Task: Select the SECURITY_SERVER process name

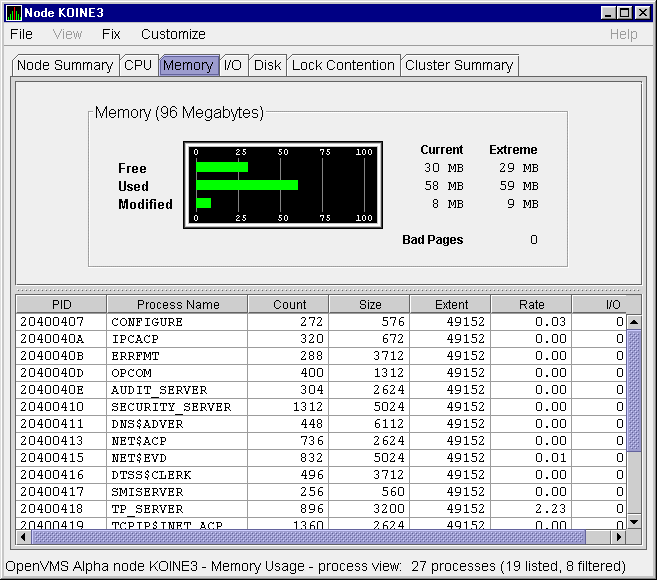Action: [x=171, y=407]
